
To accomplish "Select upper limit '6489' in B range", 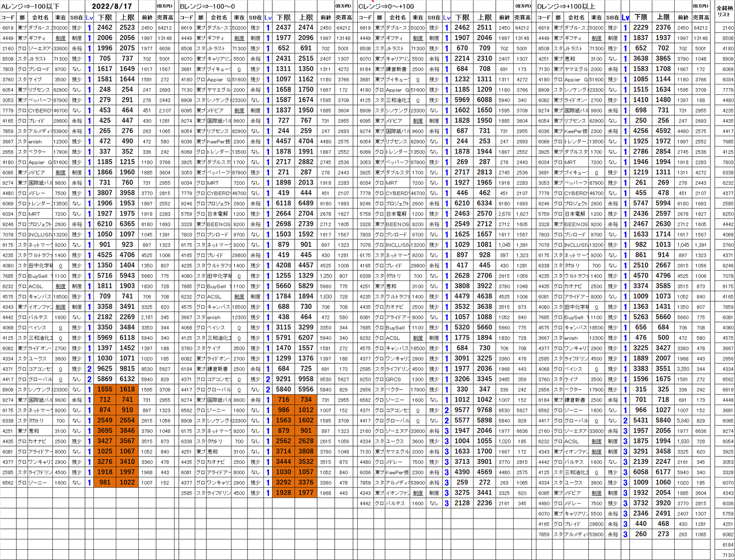I will [x=306, y=203].
